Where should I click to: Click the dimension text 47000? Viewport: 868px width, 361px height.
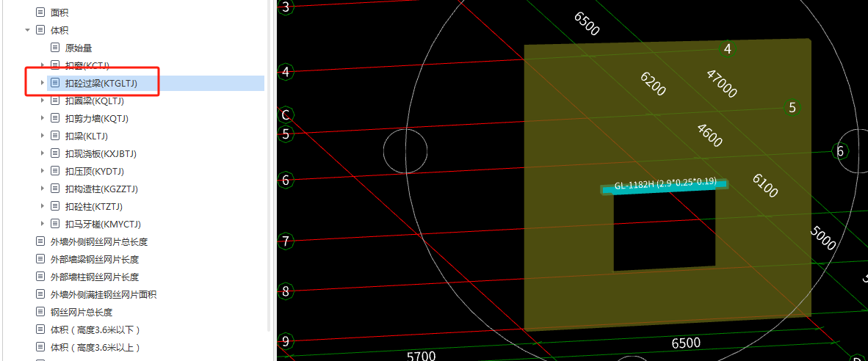[721, 84]
